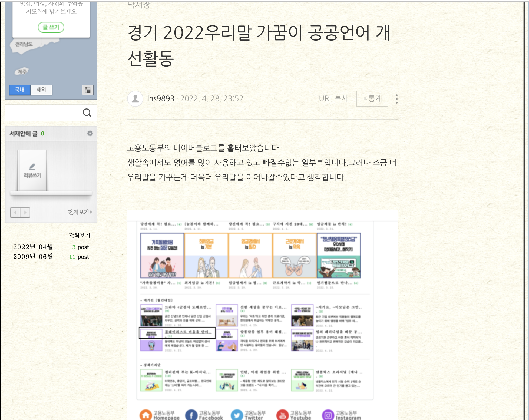Open the 2022년 04월 archive
The height and width of the screenshot is (420, 529).
coord(33,247)
